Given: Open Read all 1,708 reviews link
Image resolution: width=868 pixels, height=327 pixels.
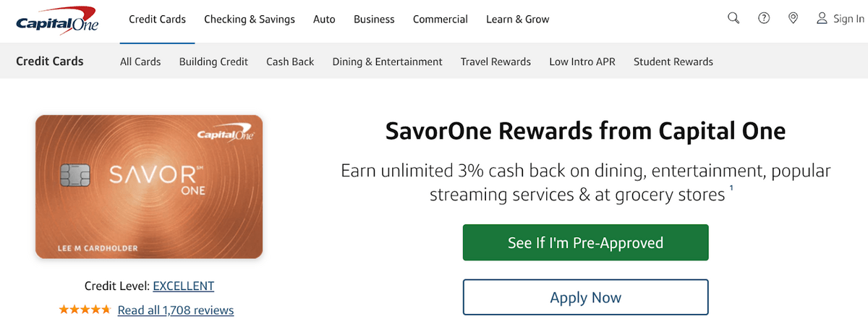Looking at the screenshot, I should pyautogui.click(x=176, y=310).
